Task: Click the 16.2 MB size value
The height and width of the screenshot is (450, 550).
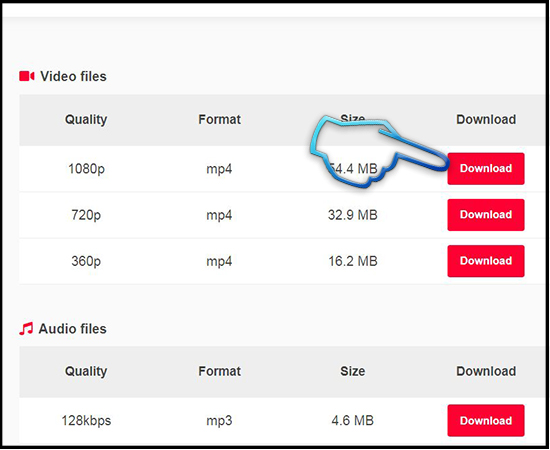Action: coord(353,261)
